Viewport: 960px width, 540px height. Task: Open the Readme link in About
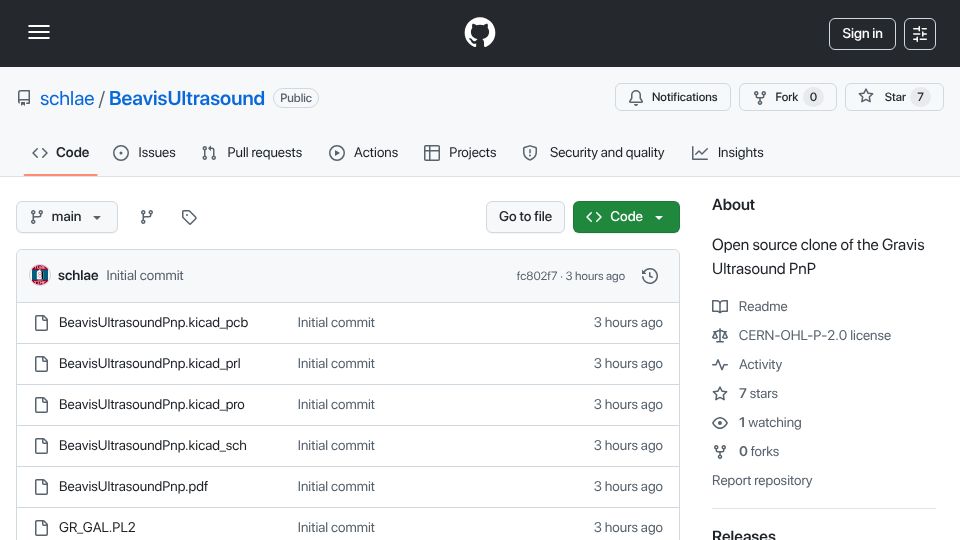pos(763,306)
